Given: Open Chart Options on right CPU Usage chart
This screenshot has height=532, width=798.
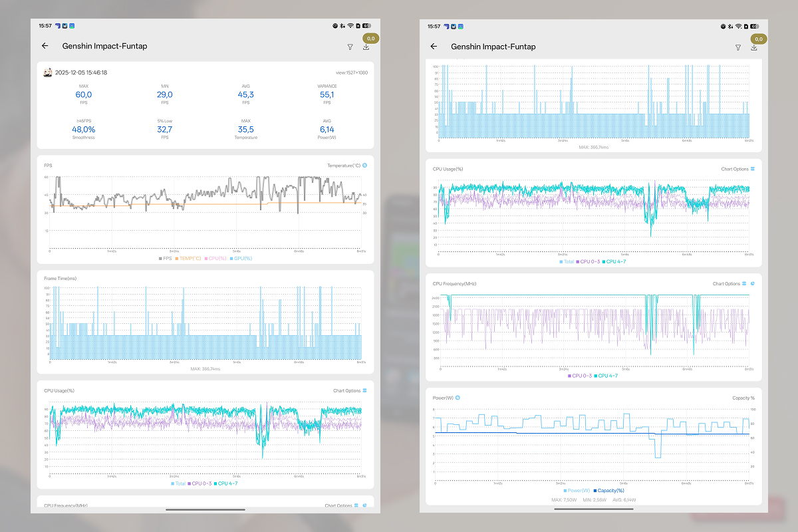Looking at the screenshot, I should pos(738,169).
